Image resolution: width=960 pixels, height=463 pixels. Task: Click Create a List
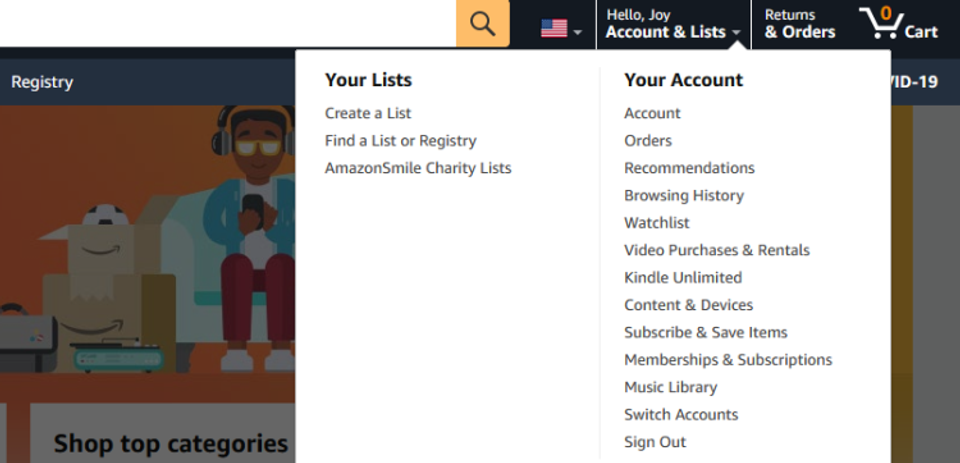pos(368,113)
